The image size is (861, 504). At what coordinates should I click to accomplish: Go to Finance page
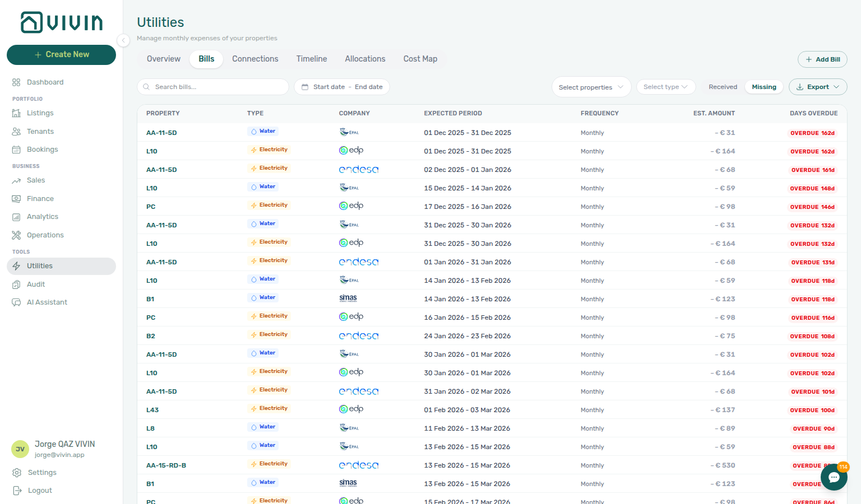40,199
